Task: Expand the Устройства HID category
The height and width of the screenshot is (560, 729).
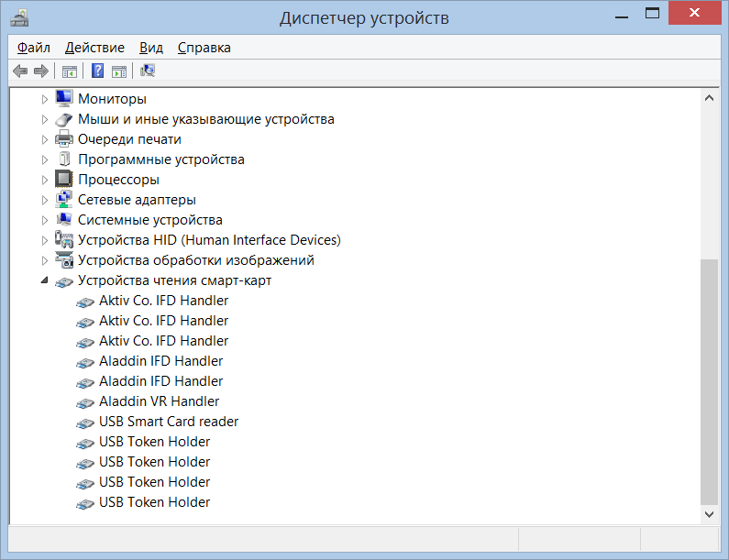Action: pos(44,240)
